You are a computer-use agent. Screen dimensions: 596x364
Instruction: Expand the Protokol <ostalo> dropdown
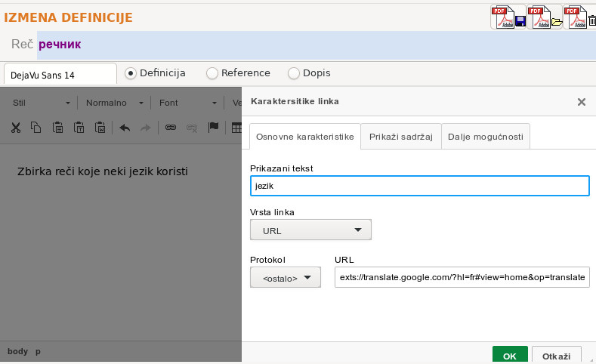click(286, 277)
